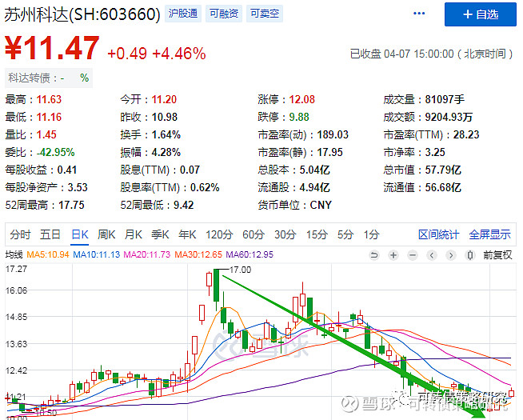Click the 最低 value 11.16

click(49, 117)
